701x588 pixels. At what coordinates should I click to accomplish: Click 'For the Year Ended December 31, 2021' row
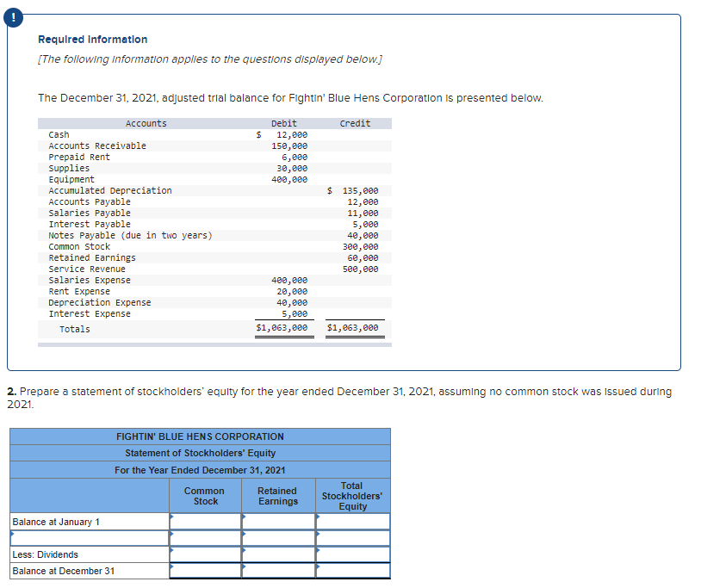point(201,470)
